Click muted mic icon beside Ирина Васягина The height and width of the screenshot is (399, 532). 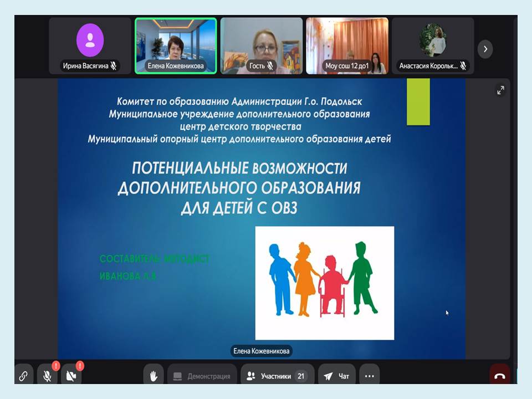click(114, 66)
